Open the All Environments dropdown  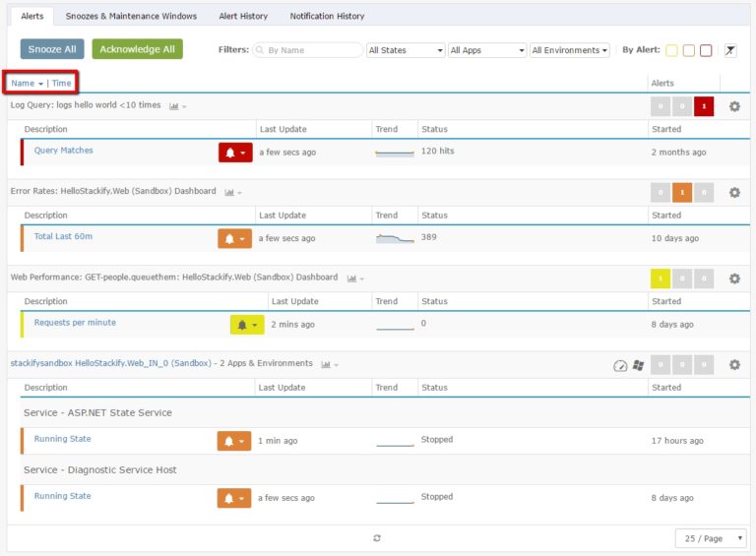tap(569, 50)
